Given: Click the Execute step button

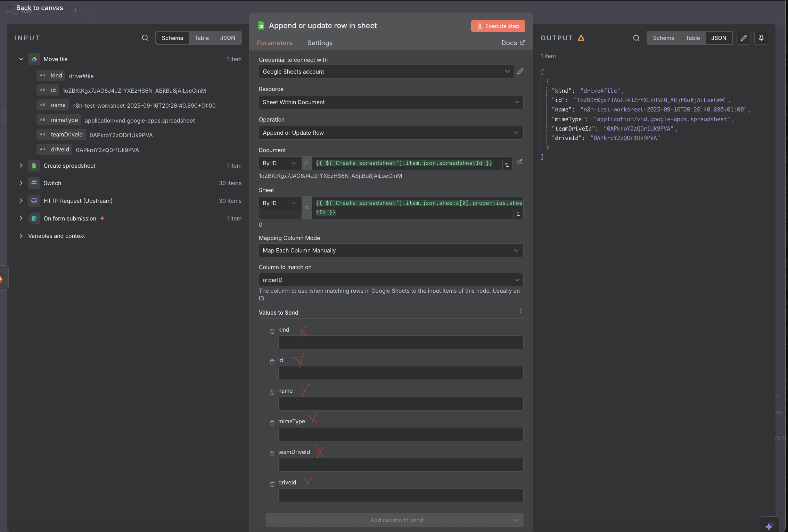Looking at the screenshot, I should pos(498,26).
